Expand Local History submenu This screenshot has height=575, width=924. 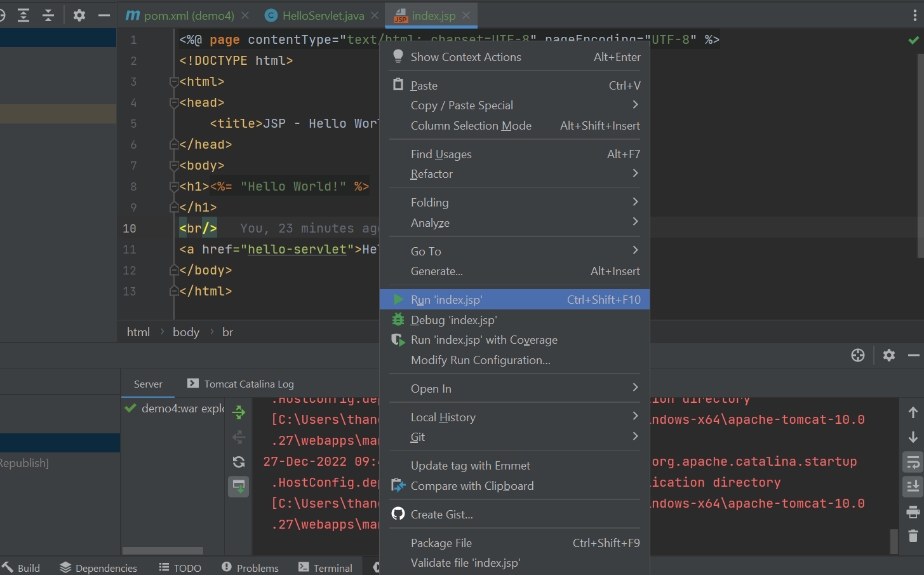pos(514,417)
